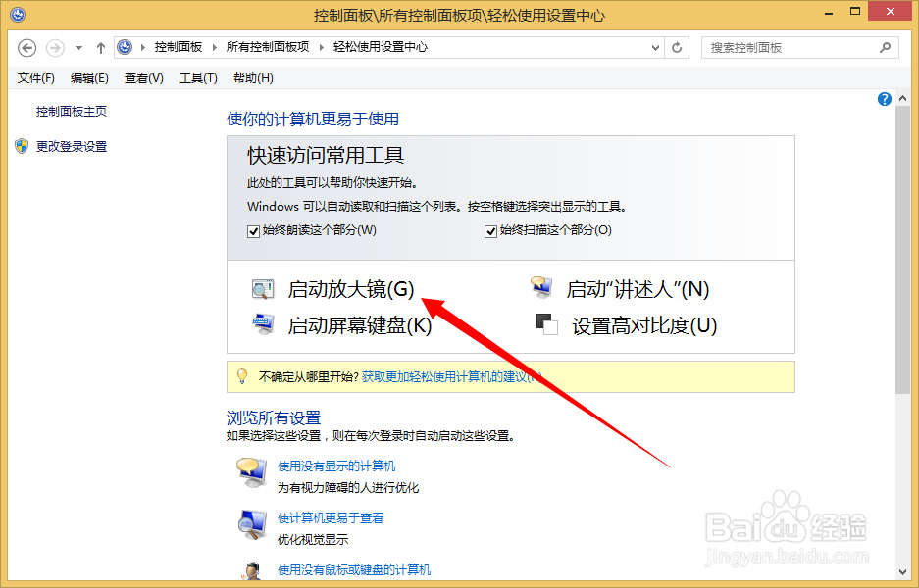
Task: Click the High Contrast icon beside 设置高对比度
Action: (x=545, y=322)
